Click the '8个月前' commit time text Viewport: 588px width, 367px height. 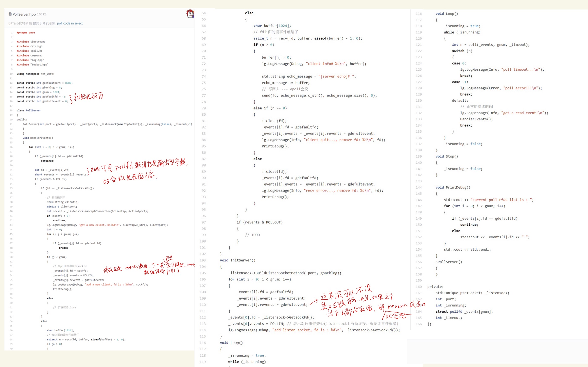click(49, 23)
